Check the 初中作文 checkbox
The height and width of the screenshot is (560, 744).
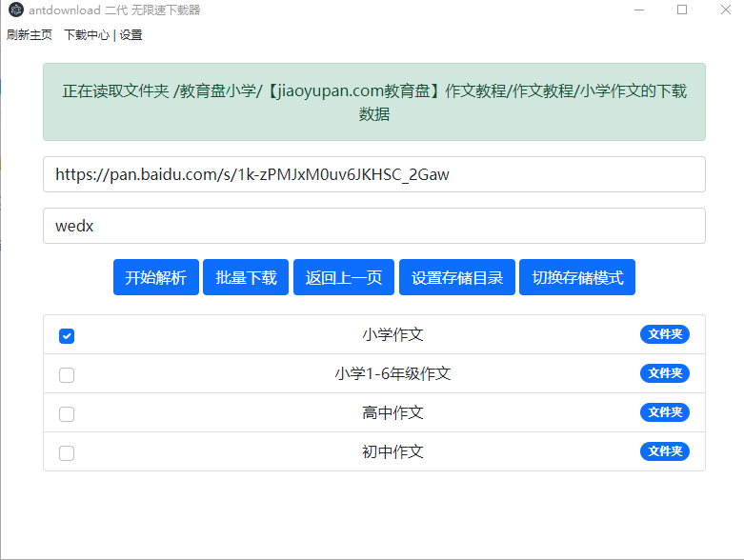pos(67,452)
